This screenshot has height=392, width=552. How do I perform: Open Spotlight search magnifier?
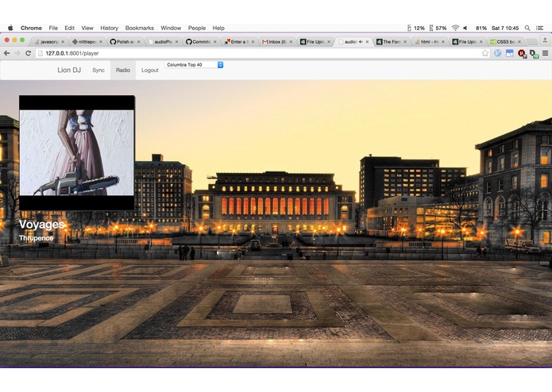click(527, 28)
